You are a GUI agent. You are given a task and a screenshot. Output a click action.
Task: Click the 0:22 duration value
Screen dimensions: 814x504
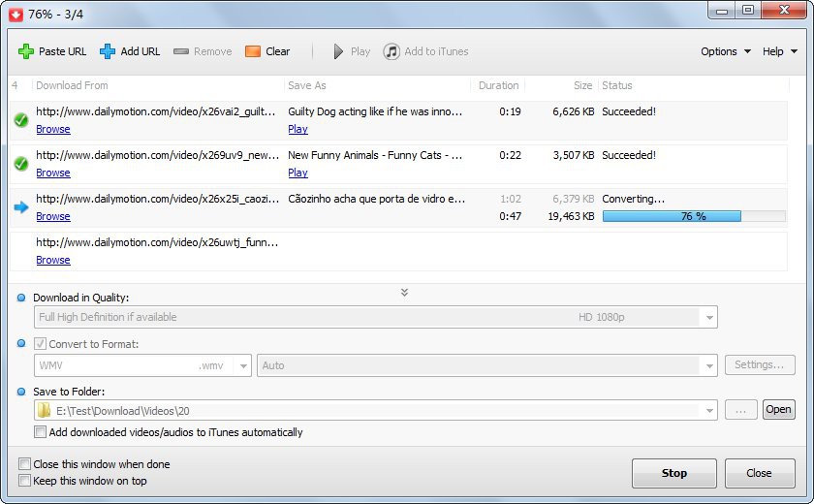tap(510, 155)
